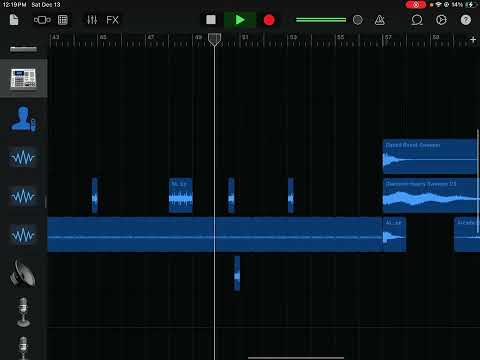Tap the playhead handle on the ruler
480x360 pixels.
[214, 39]
